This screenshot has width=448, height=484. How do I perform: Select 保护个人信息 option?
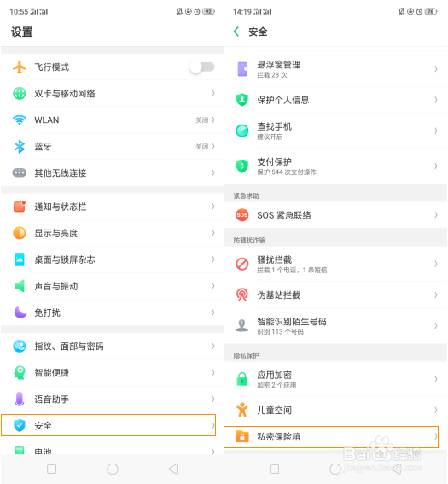tap(335, 100)
